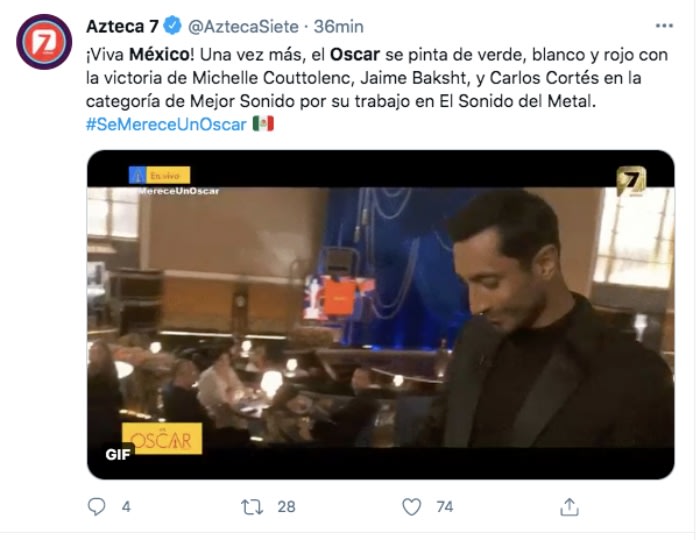Click the GIF badge on the media
Screen dimensions: 700x540
click(x=118, y=454)
